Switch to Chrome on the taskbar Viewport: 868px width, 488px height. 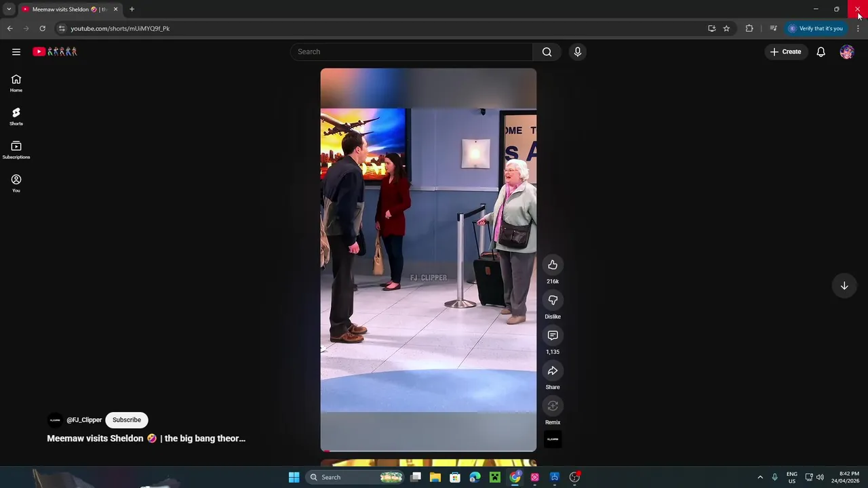coord(515,477)
